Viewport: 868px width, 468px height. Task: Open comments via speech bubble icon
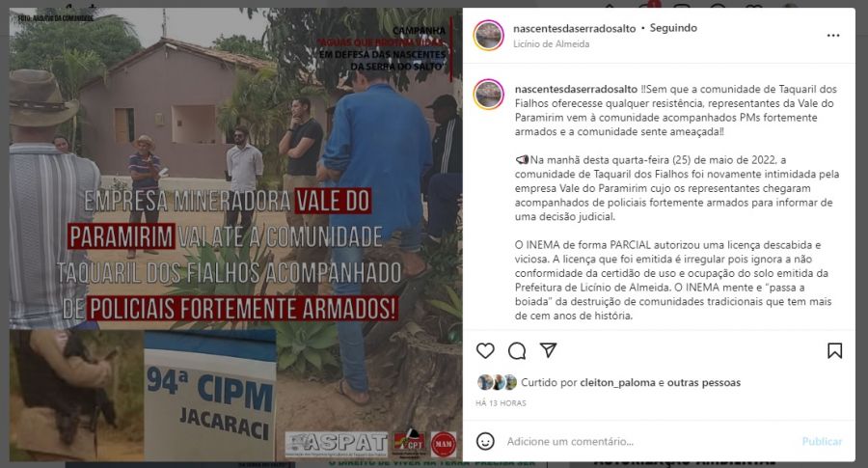click(517, 350)
